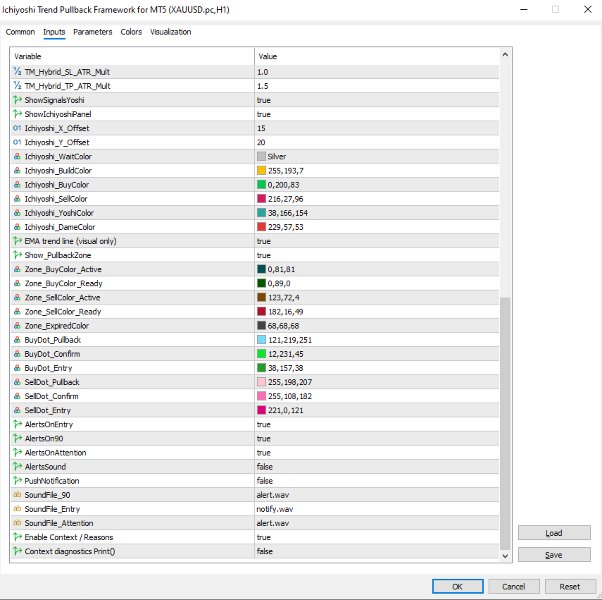Click the PushNotification boolean icon
The height and width of the screenshot is (600, 602).
17,481
